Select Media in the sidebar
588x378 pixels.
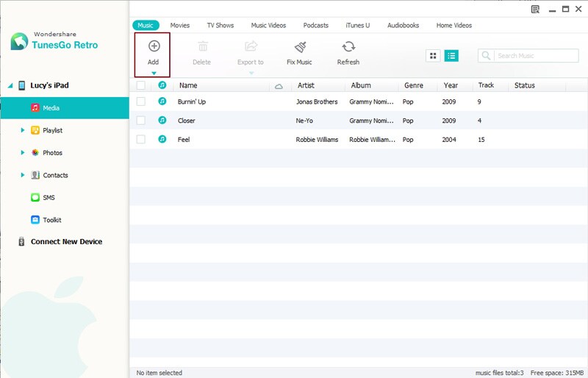pyautogui.click(x=65, y=107)
